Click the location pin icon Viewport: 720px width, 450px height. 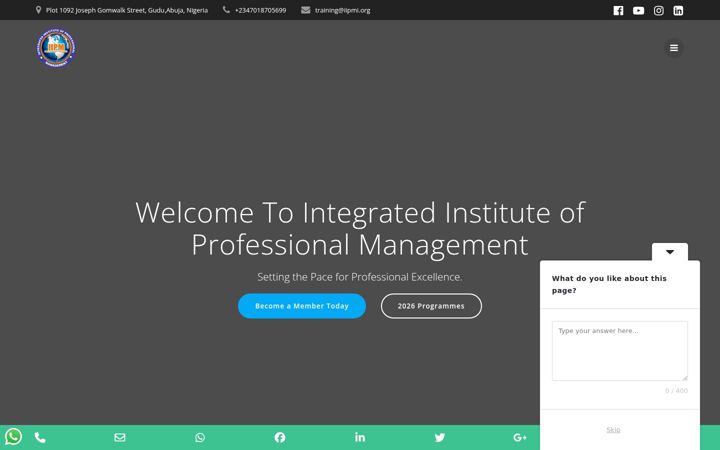pos(39,10)
